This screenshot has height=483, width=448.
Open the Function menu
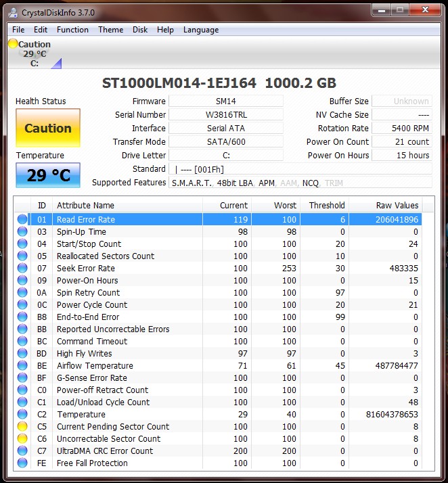72,30
